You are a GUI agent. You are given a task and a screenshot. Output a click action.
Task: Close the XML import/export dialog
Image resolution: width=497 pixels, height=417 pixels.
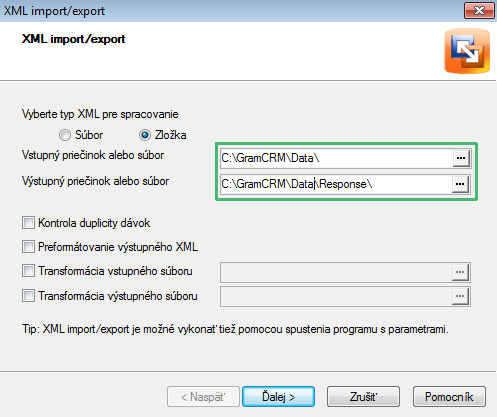point(479,11)
